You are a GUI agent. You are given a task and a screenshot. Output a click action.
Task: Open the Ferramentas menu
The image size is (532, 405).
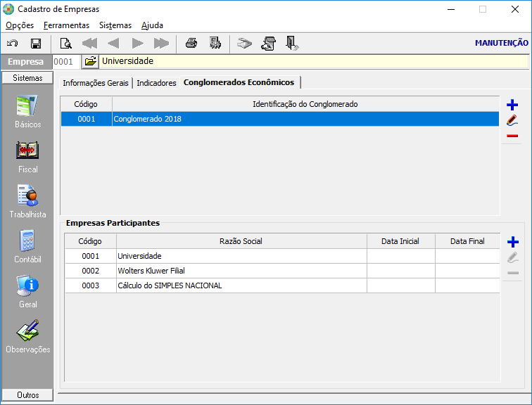click(x=66, y=25)
